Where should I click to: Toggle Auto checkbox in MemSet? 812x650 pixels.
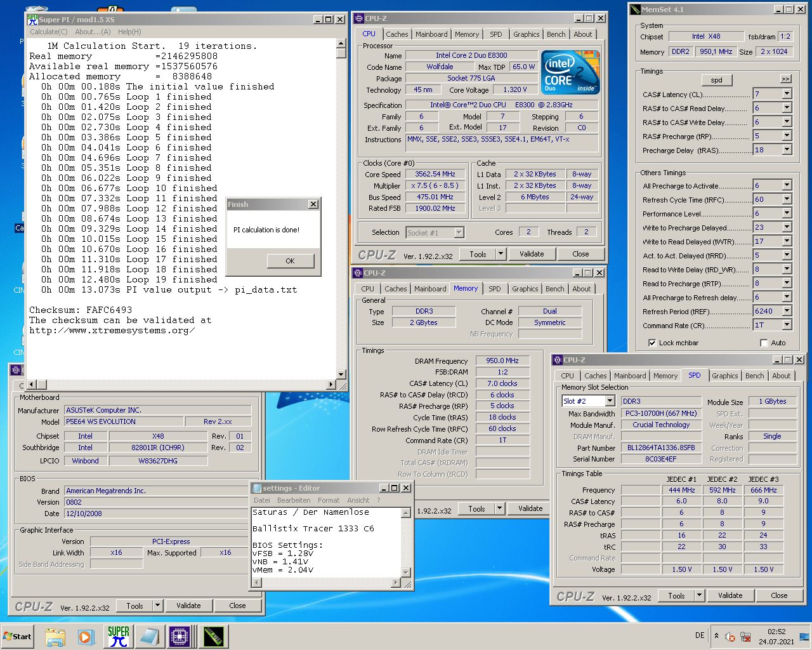coord(764,343)
